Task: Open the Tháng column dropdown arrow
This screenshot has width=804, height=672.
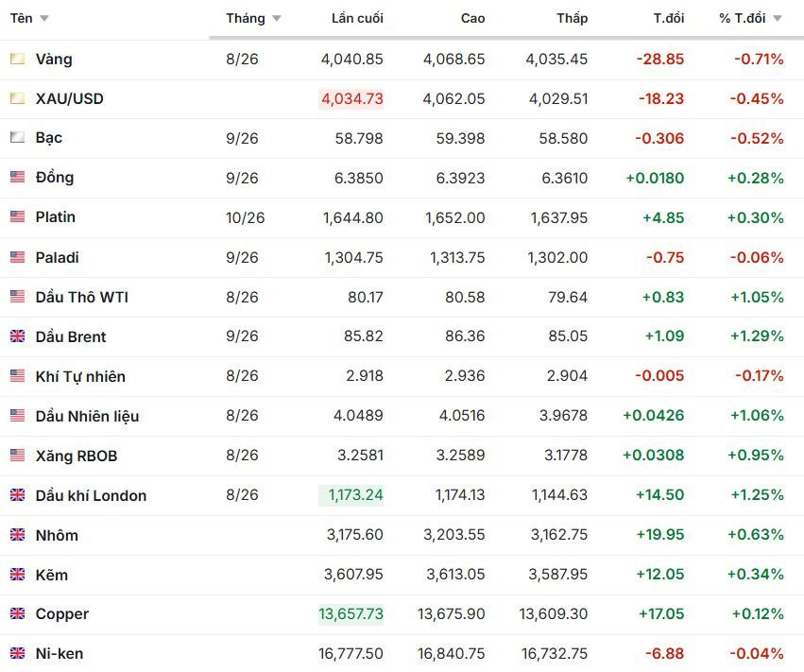Action: 277,19
